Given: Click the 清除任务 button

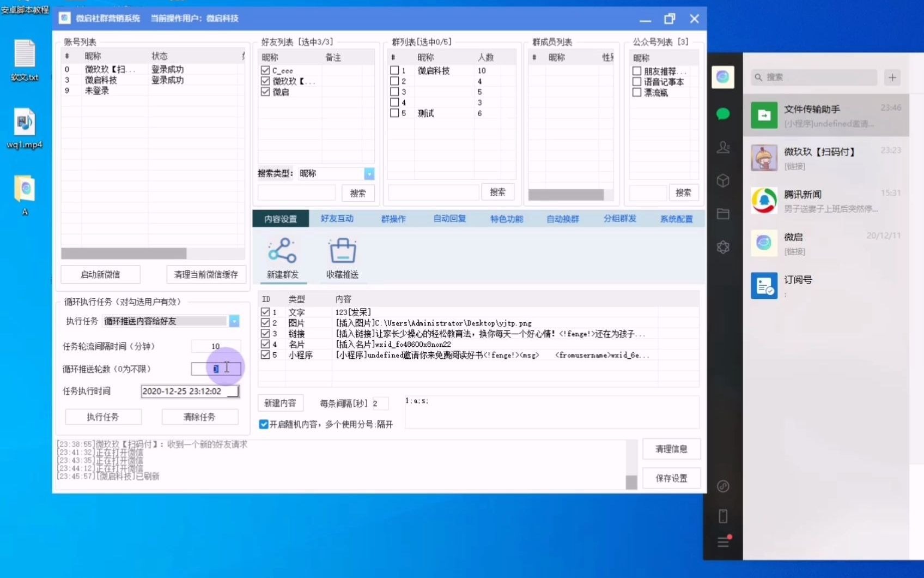Looking at the screenshot, I should point(199,417).
